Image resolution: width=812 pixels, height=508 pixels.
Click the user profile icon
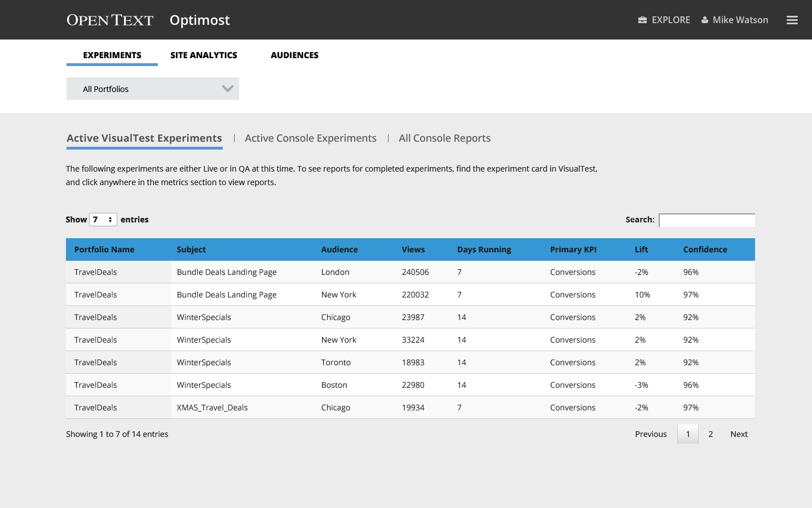pos(705,20)
